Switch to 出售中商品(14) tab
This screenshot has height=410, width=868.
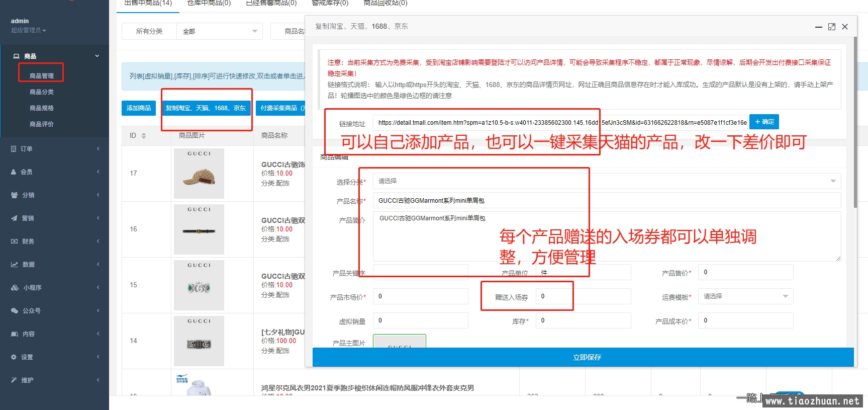[x=148, y=3]
